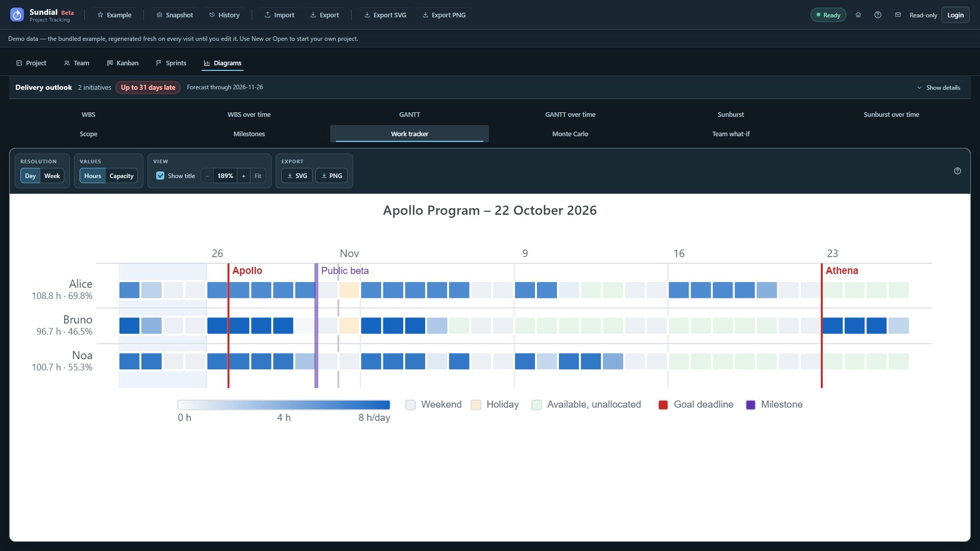
Task: Open the Example star button
Action: coord(114,15)
